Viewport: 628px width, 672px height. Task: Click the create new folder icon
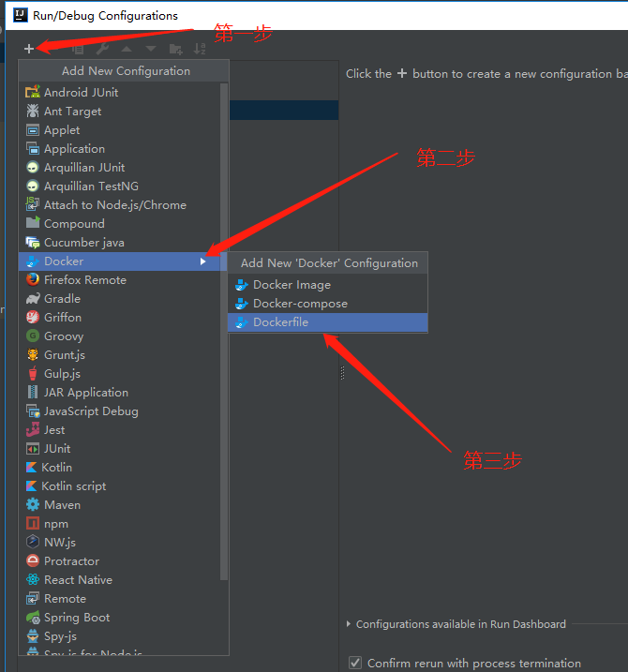(176, 50)
